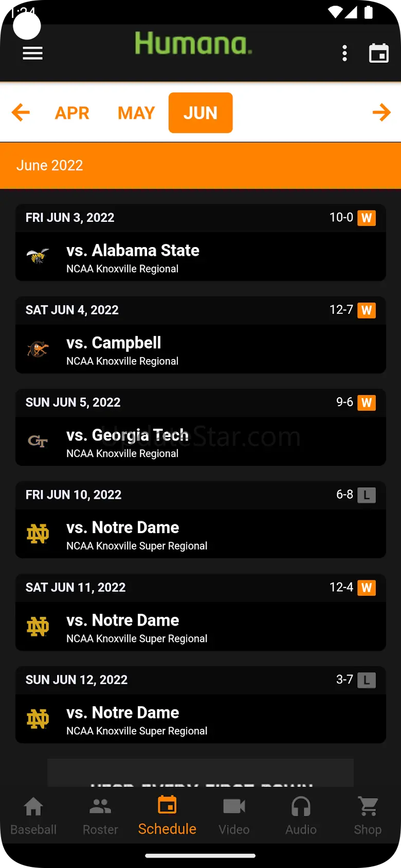Open the hamburger navigation menu

32,53
